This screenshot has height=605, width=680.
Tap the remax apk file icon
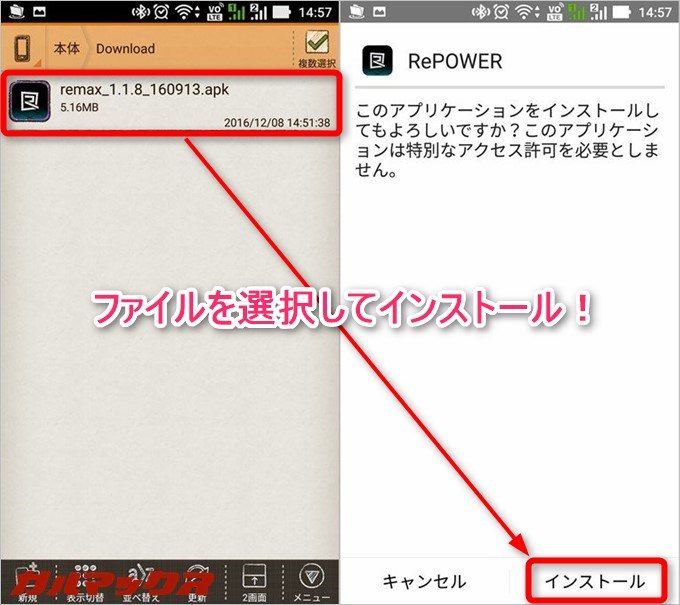(30, 102)
